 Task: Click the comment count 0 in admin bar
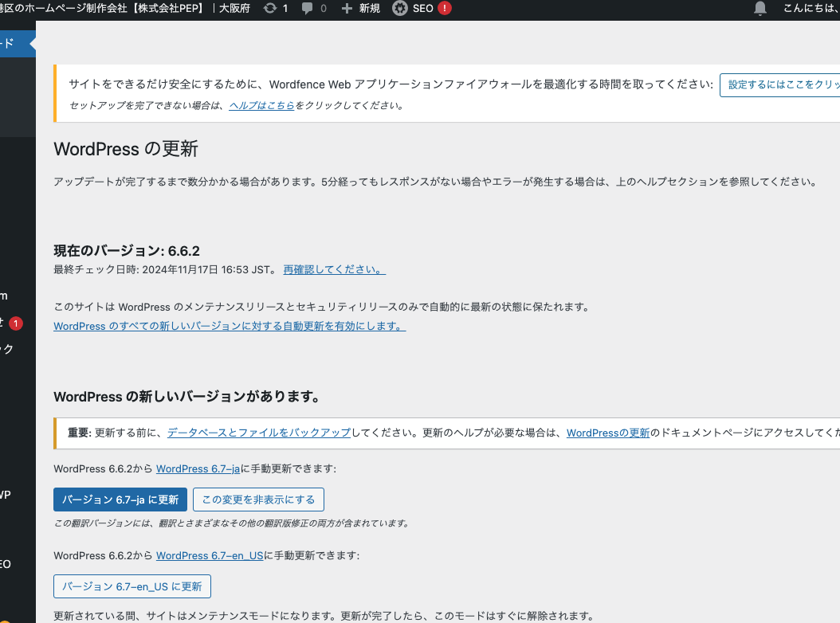pos(324,8)
